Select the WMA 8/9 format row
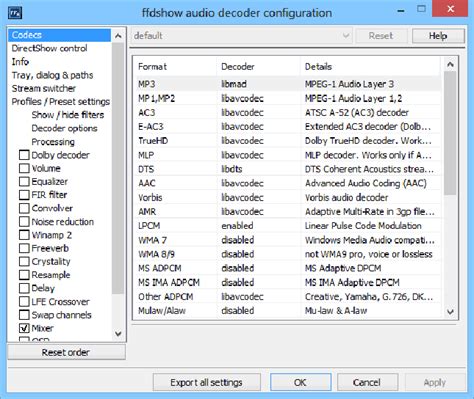This screenshot has width=474, height=399. point(288,254)
